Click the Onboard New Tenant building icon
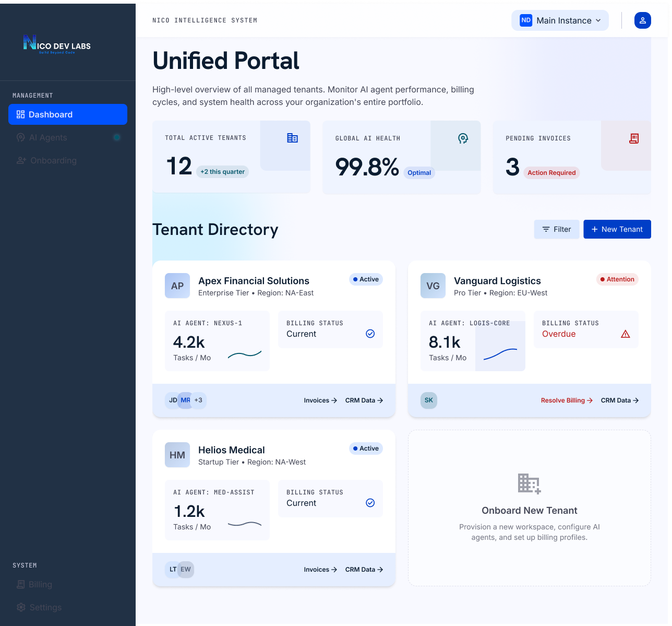672x626 pixels. (530, 483)
